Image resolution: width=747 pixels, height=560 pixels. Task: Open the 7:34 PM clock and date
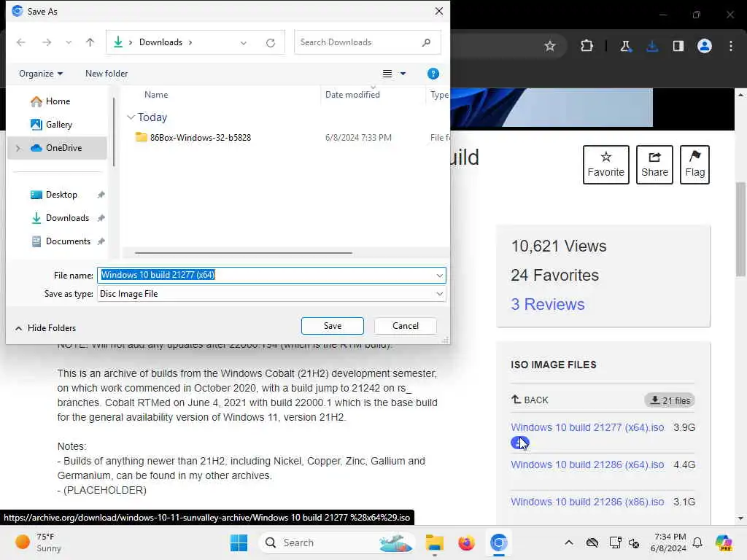click(670, 542)
